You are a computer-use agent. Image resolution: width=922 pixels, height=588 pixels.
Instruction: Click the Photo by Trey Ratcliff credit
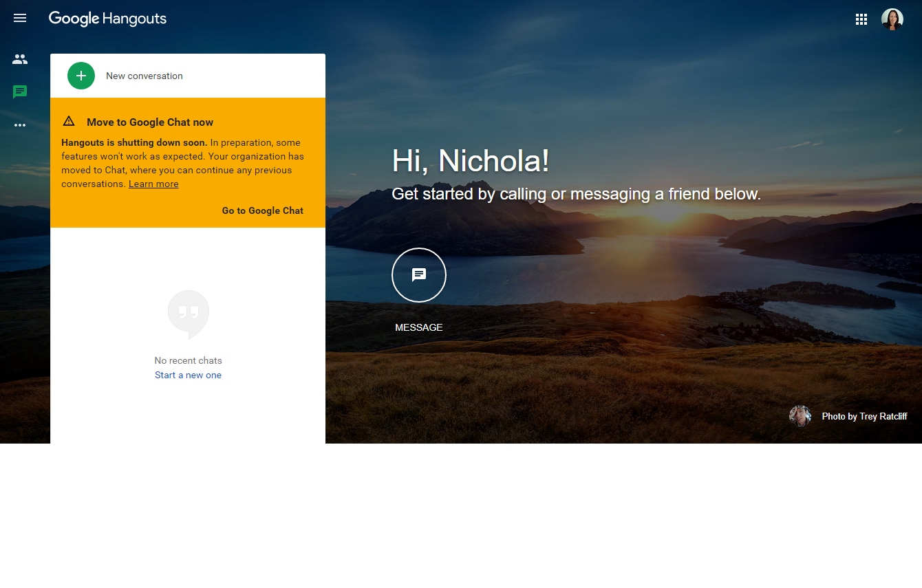[x=864, y=416]
